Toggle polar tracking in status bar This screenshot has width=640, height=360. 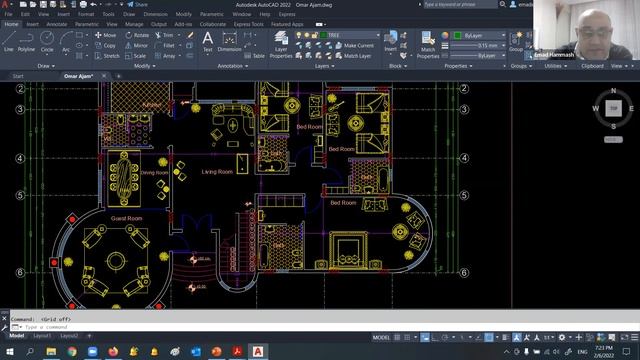coord(445,338)
